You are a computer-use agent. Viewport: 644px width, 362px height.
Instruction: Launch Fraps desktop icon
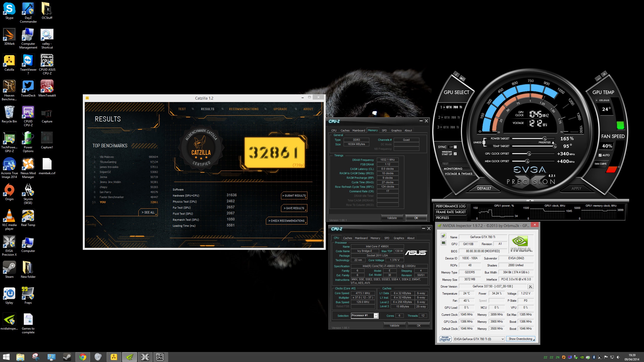click(x=28, y=296)
